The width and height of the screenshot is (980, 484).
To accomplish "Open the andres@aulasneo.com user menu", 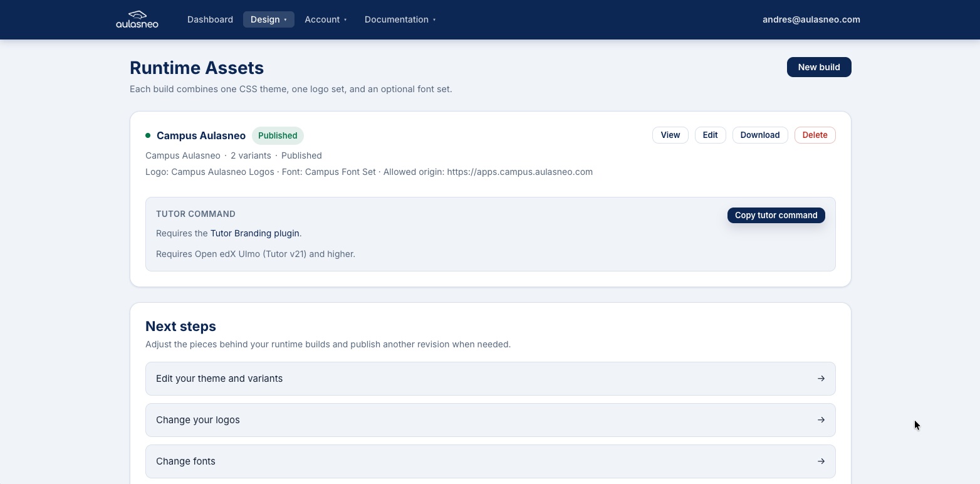I will [811, 19].
